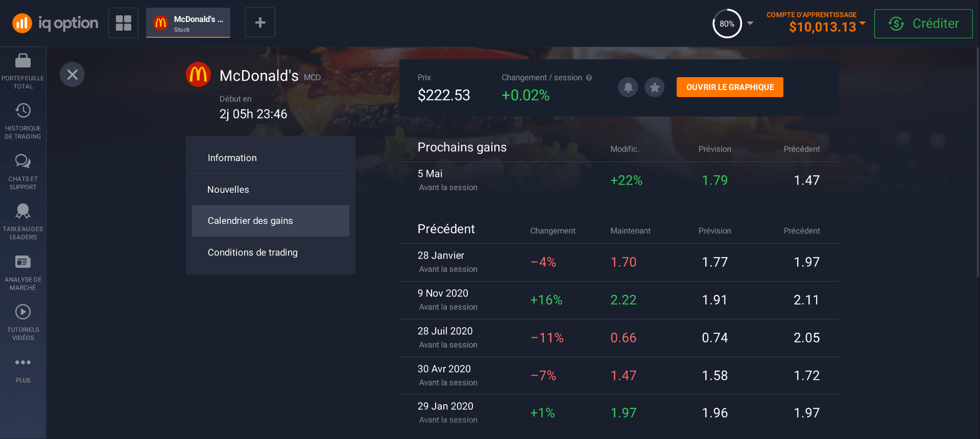This screenshot has width=980, height=439.
Task: Close the McDonald's info panel
Action: point(73,75)
